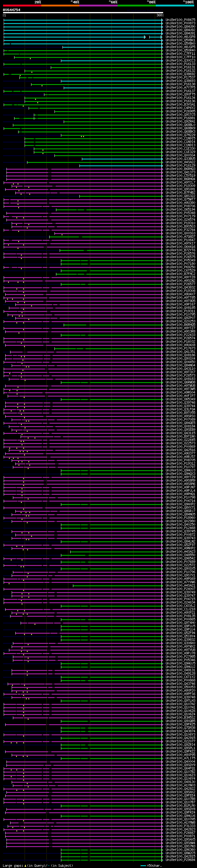Click the purple ~60% identity legend bar
The height and width of the screenshot is (868, 197).
(x=99, y=6)
